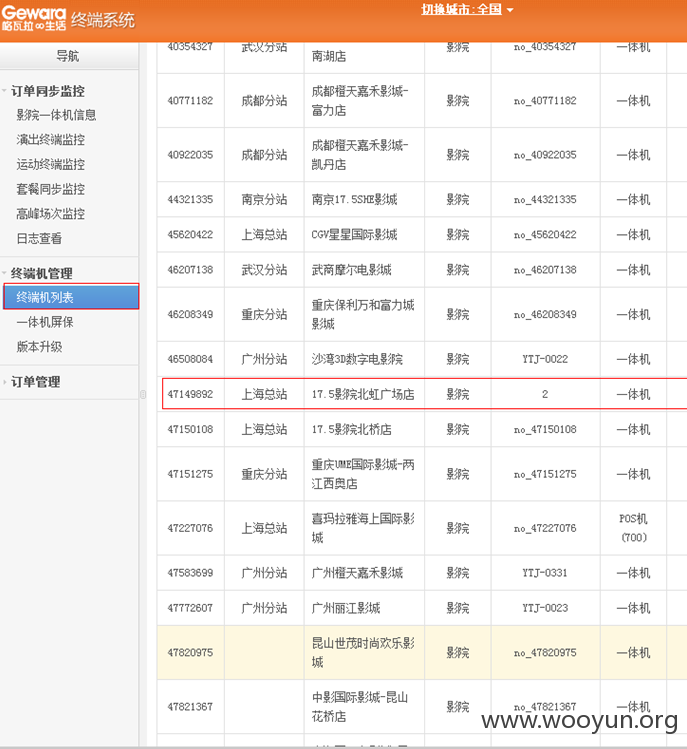687x749 pixels.
Task: Click cinema name 17.5影院北虹广场店
Action: tap(363, 394)
